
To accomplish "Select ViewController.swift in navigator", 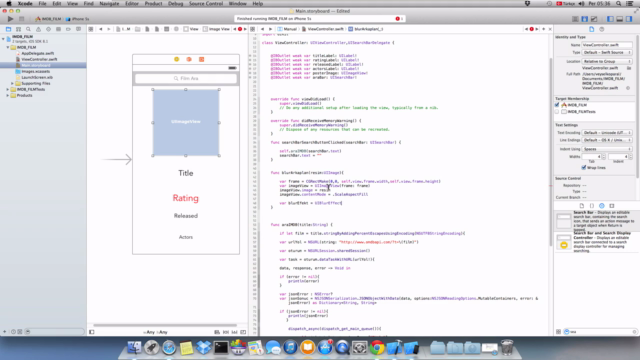I will pos(39,60).
